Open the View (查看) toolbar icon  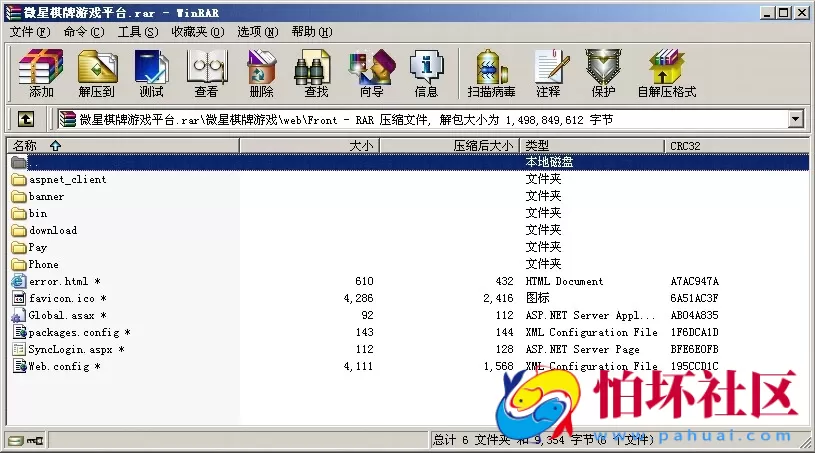206,73
